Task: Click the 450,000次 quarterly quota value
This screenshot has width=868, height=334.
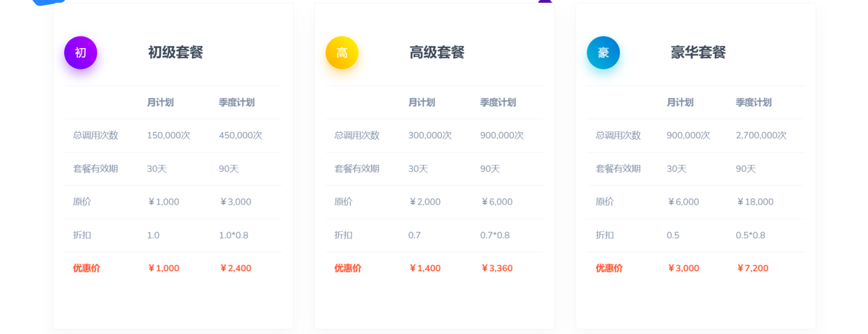Action: click(240, 136)
